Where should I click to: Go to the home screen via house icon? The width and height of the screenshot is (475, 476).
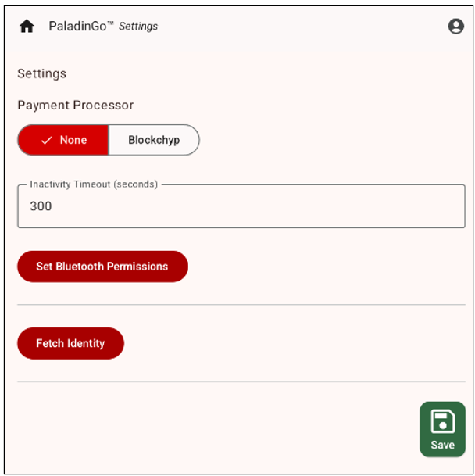click(x=27, y=27)
